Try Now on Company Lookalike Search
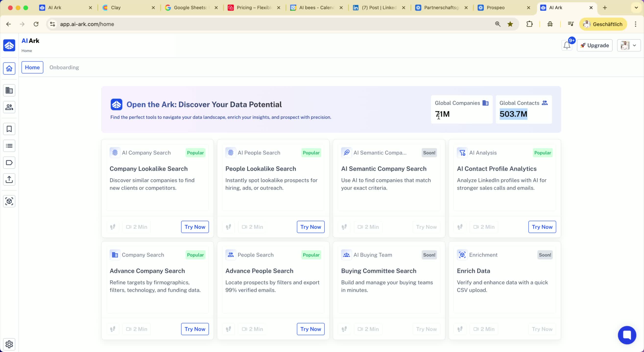Viewport: 644px width, 352px height. pyautogui.click(x=195, y=227)
